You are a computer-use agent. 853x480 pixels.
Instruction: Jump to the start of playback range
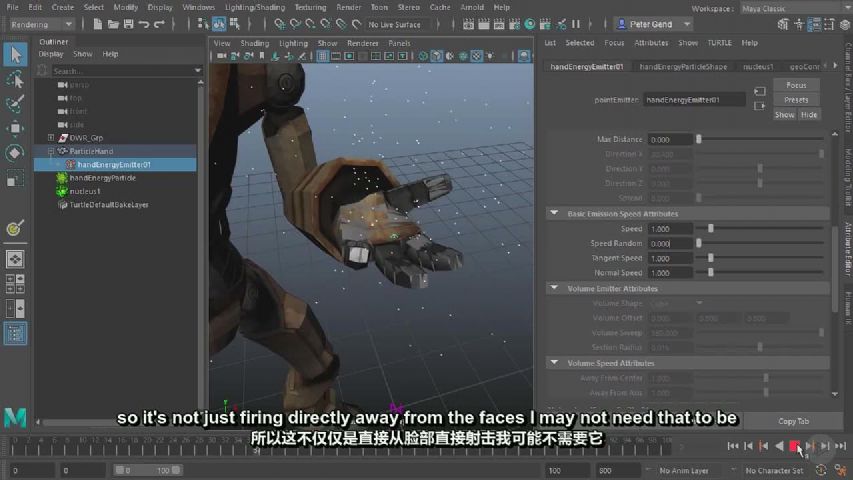coord(733,446)
